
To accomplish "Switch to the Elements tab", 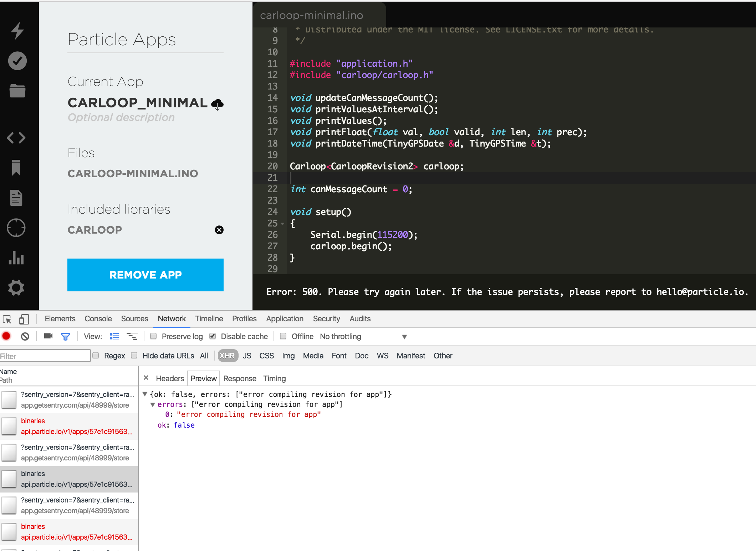I will pos(60,318).
